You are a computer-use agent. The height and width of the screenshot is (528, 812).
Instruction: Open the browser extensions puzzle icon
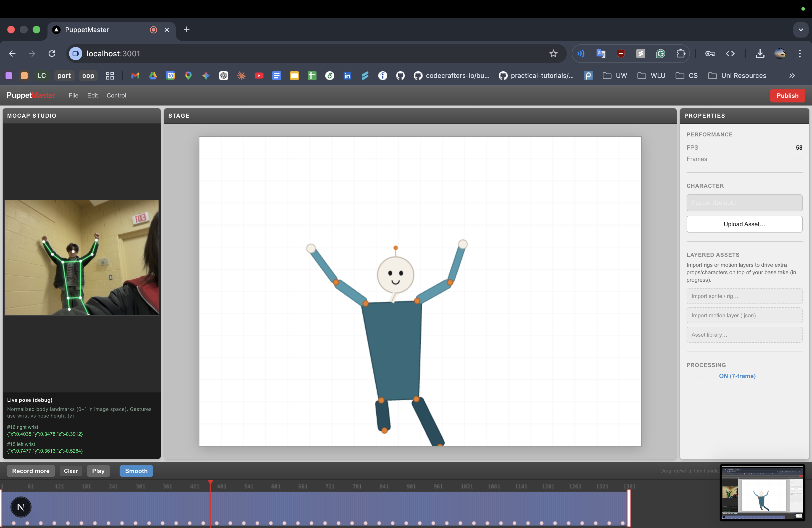[680, 54]
